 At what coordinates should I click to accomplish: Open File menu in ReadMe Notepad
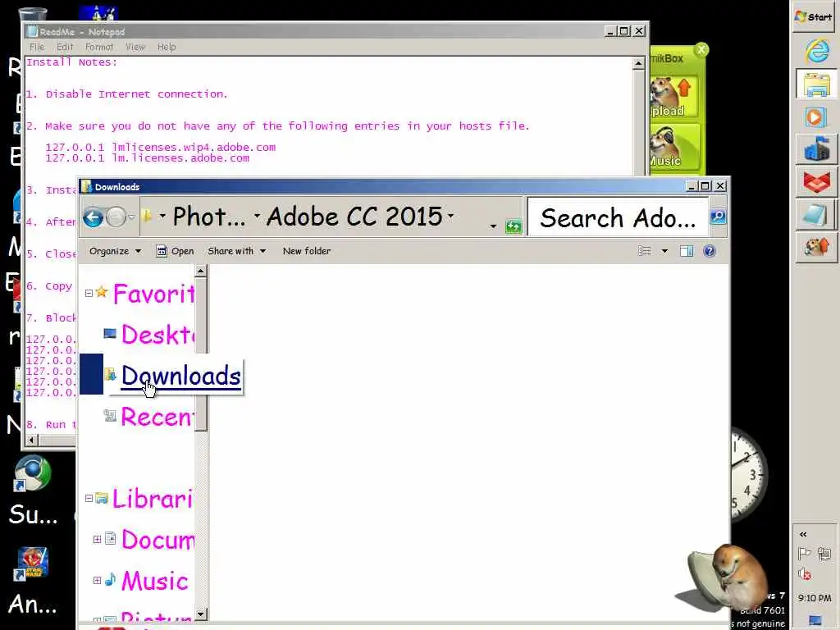point(37,47)
